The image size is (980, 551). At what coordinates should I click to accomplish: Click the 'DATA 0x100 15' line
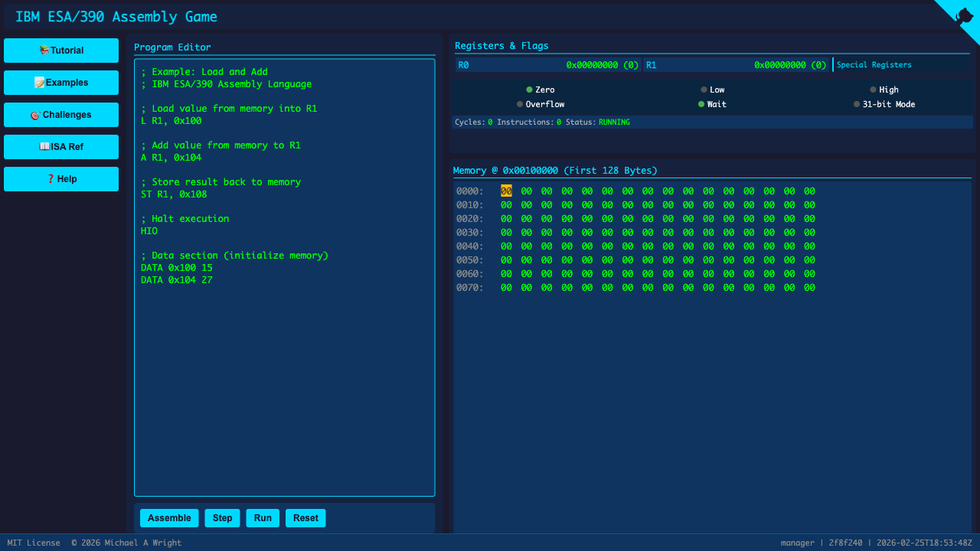[177, 268]
